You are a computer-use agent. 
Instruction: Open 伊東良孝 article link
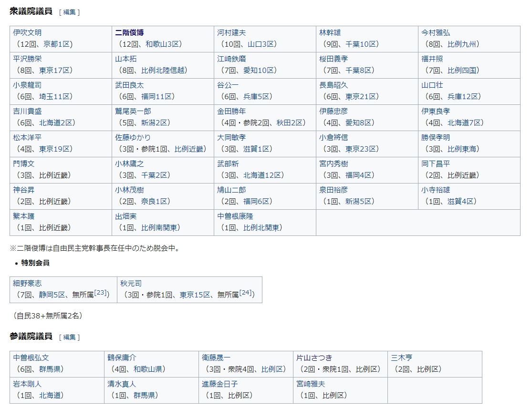click(436, 111)
